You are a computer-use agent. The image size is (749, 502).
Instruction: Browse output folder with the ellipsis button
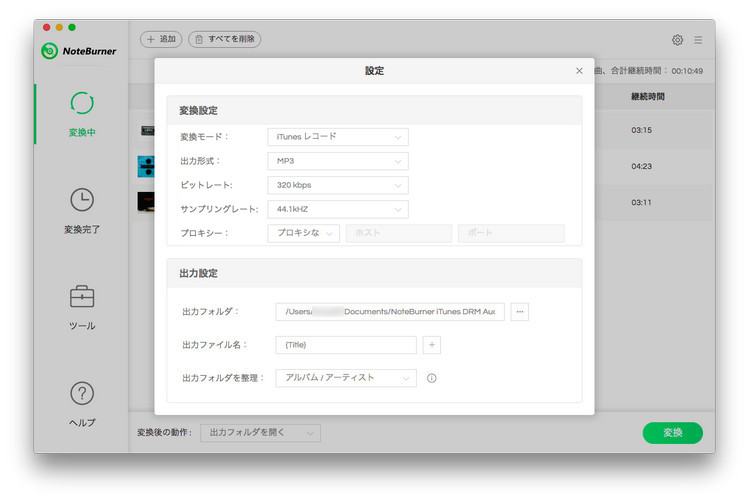point(520,312)
